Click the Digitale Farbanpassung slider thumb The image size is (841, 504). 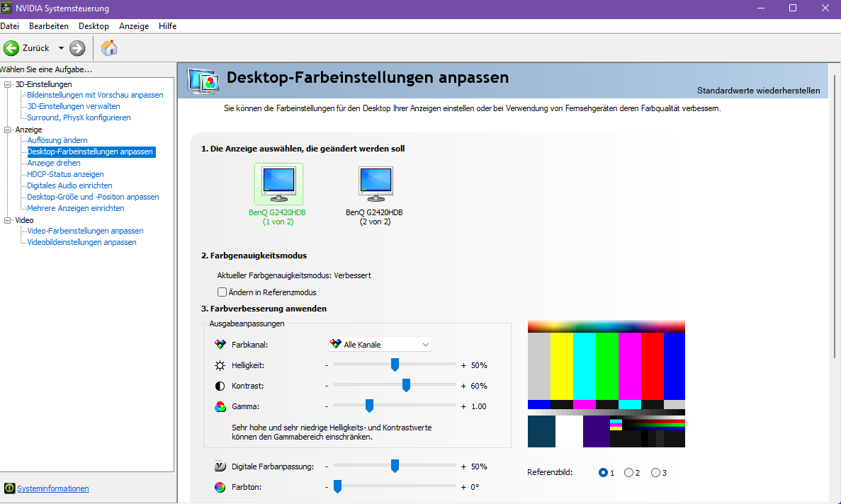point(395,466)
